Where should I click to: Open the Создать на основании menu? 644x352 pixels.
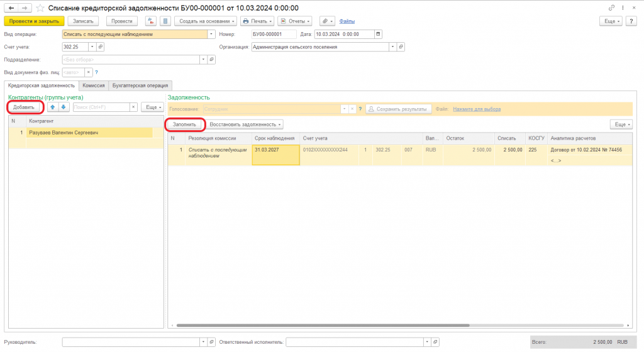pos(206,21)
